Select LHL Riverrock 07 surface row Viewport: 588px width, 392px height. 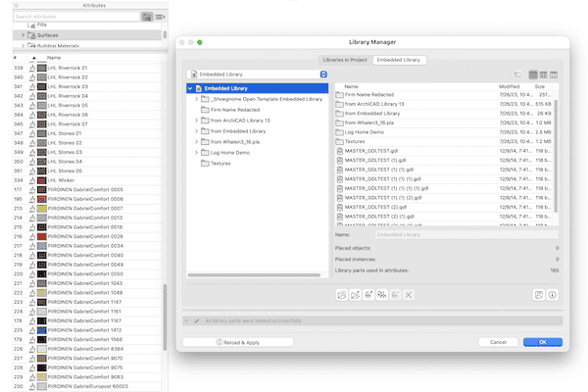(x=87, y=124)
